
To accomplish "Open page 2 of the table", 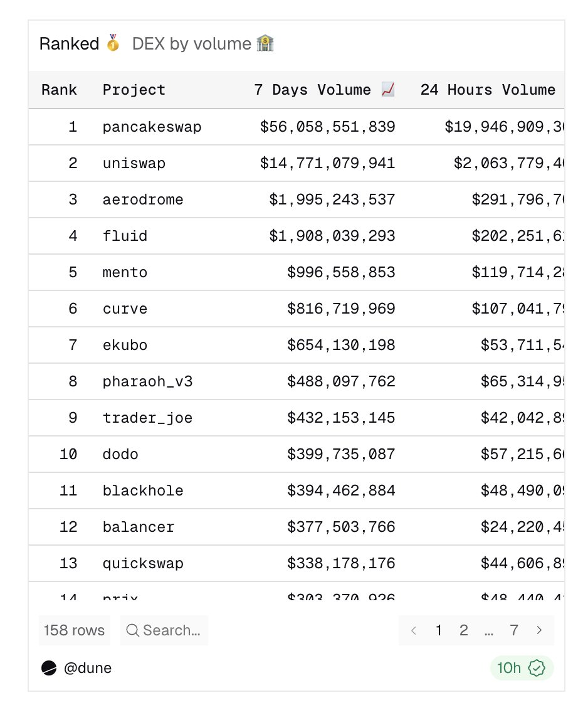I will pos(464,630).
